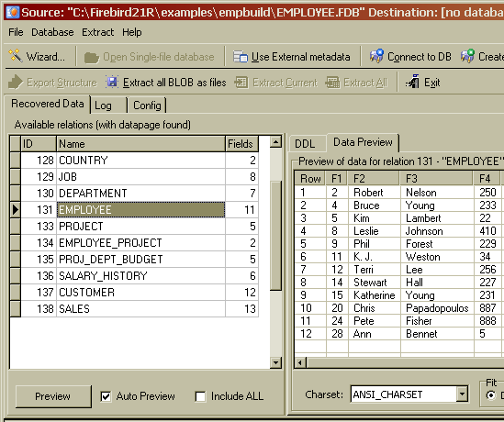Click the Name column header
Screen dimensions: 504x422
point(140,143)
